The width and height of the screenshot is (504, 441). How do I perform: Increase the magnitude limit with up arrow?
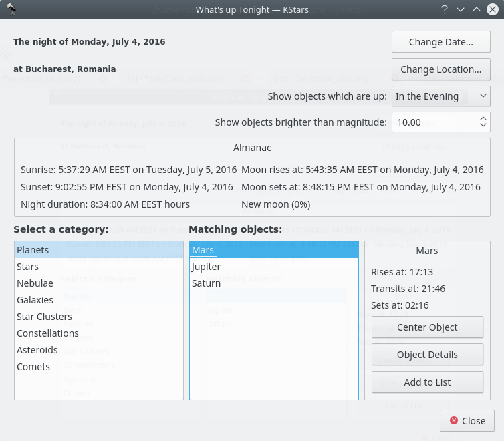click(x=483, y=118)
